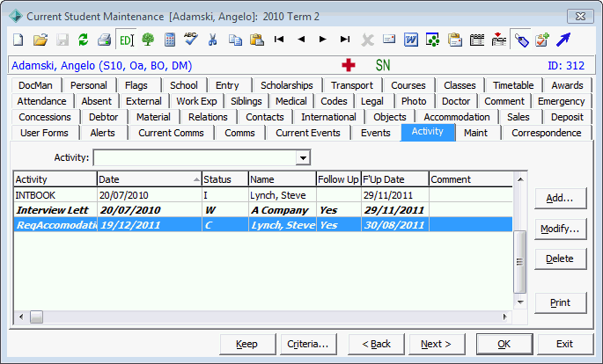Click the horizontal scrollbar right arrow
The image size is (603, 364).
505,317
